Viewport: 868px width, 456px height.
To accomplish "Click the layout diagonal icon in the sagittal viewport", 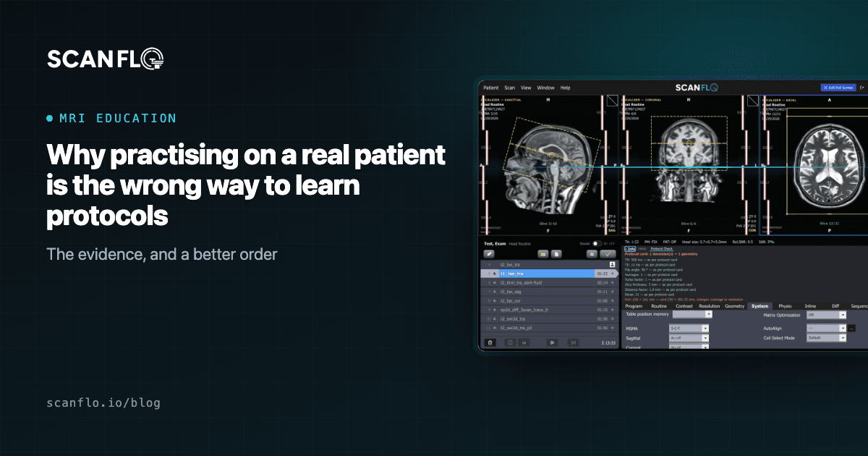I will (x=612, y=100).
